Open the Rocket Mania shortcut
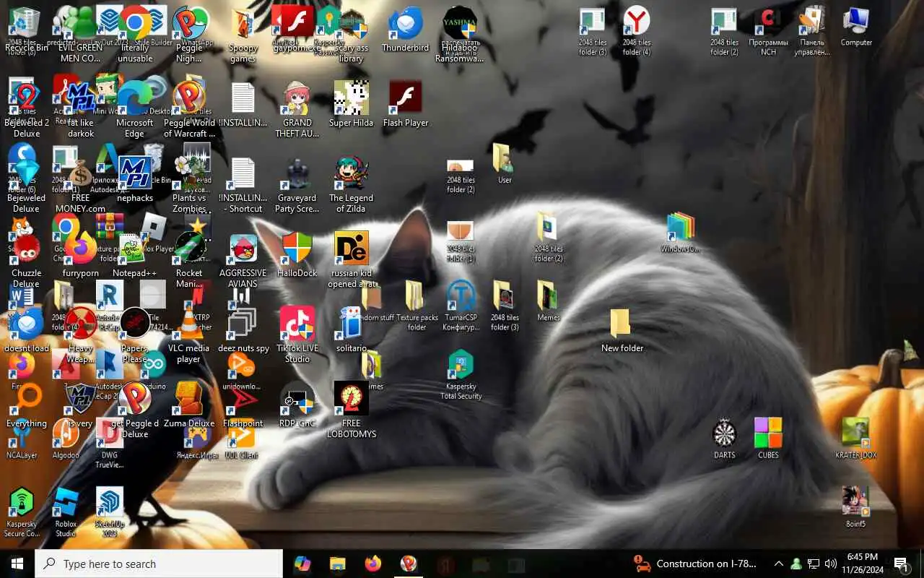Screen dimensions: 924x578 coord(189,260)
